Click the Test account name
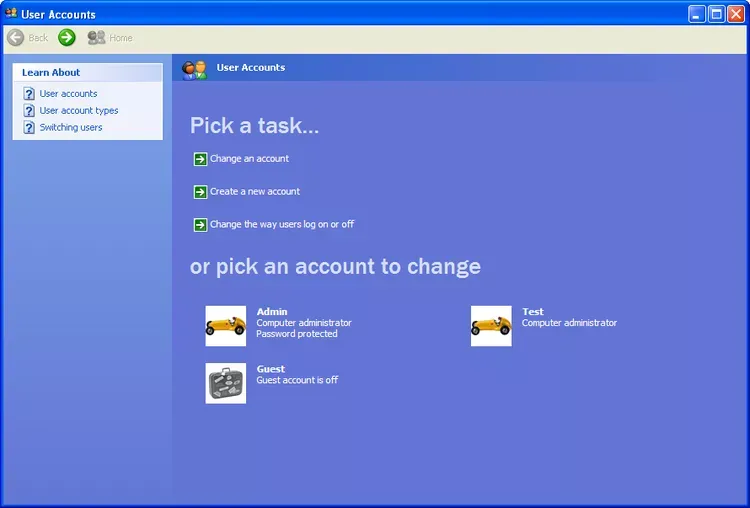The height and width of the screenshot is (508, 750). (533, 312)
